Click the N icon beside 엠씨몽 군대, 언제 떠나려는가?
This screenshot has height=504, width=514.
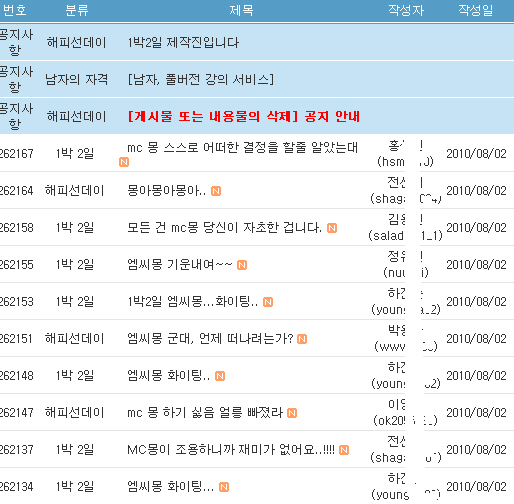point(302,339)
